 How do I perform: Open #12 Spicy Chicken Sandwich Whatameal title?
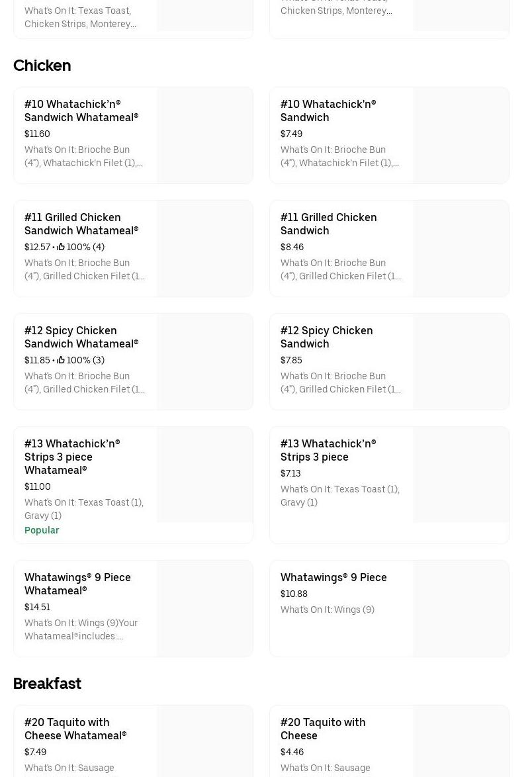click(x=81, y=337)
